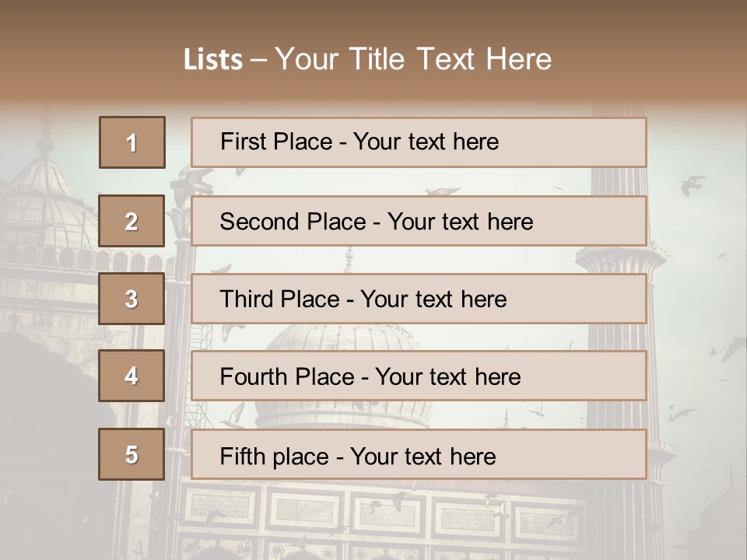Click the number 3 box
The height and width of the screenshot is (560, 747).
[132, 299]
